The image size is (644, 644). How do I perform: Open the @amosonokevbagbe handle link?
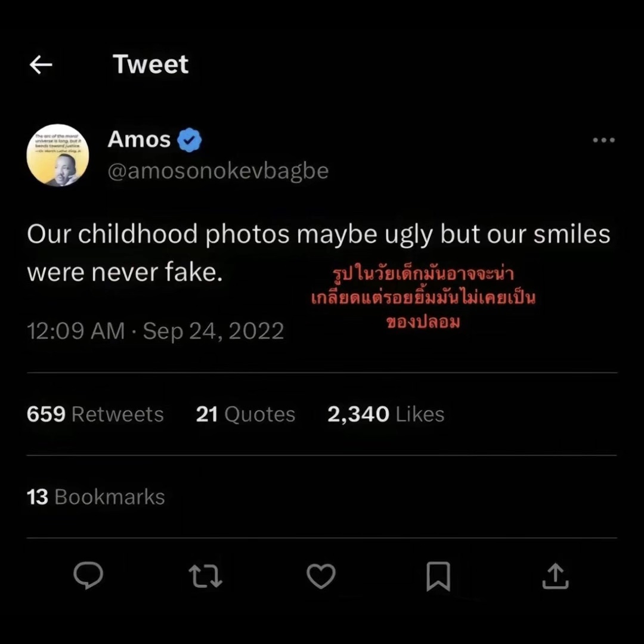pyautogui.click(x=218, y=171)
